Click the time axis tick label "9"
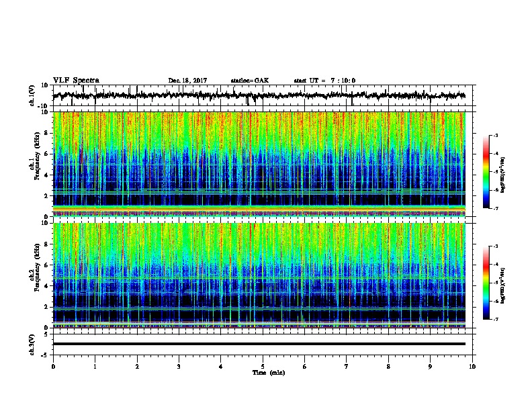Screen dimensions: 532x411 430,367
